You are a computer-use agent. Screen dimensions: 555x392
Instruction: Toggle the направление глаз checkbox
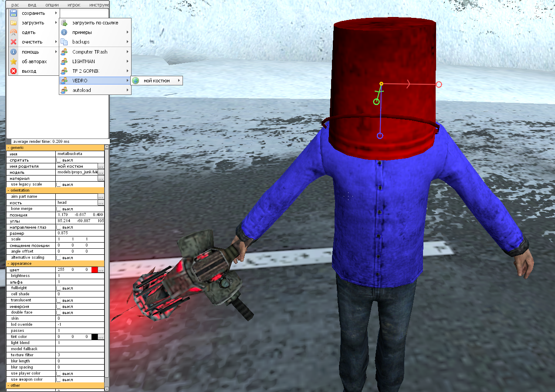pyautogui.click(x=59, y=227)
